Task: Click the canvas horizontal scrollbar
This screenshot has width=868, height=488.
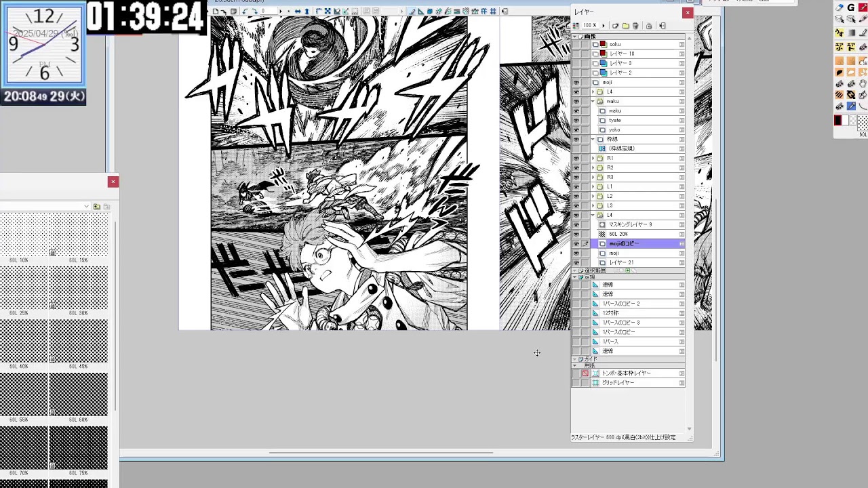Action: tap(381, 453)
